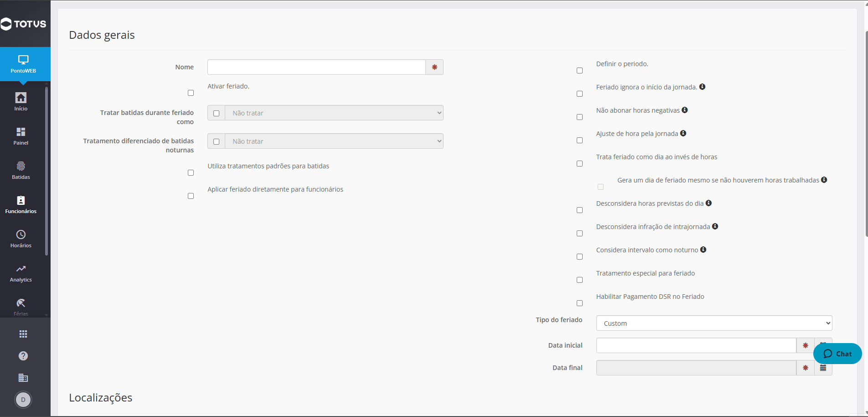Focus the Nome input field

316,67
